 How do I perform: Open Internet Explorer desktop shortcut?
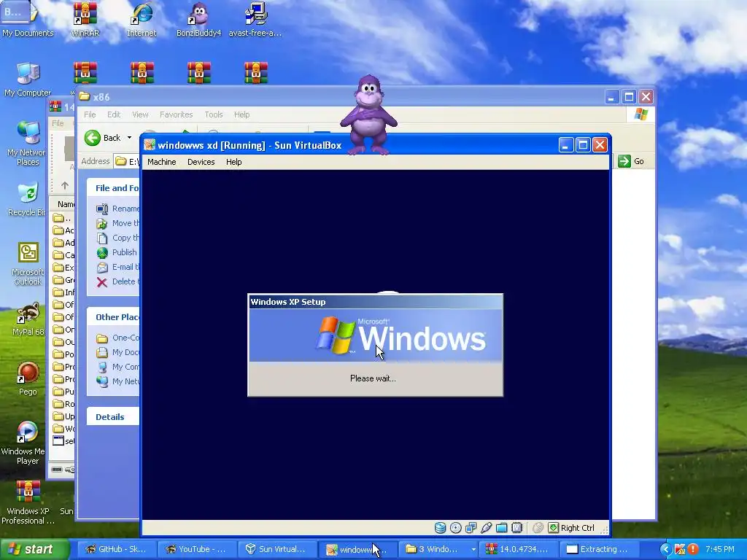[142, 19]
